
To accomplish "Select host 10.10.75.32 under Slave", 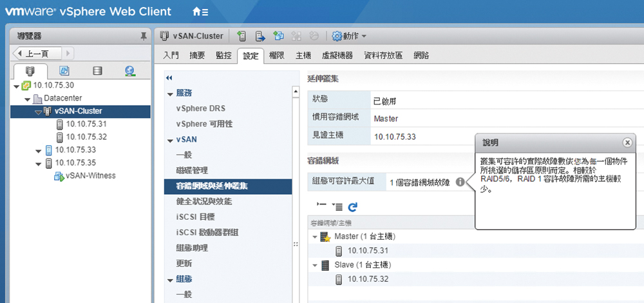I will 368,279.
